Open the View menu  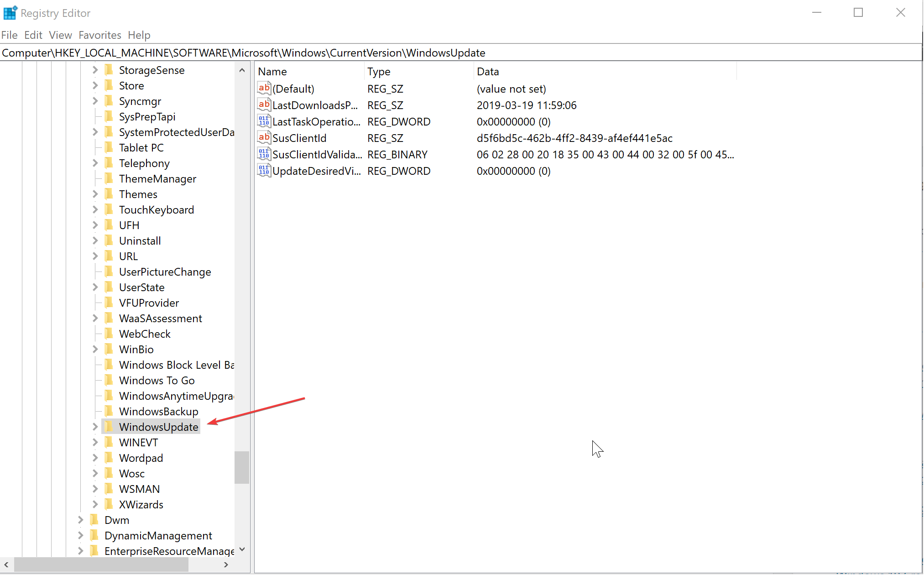pyautogui.click(x=60, y=35)
